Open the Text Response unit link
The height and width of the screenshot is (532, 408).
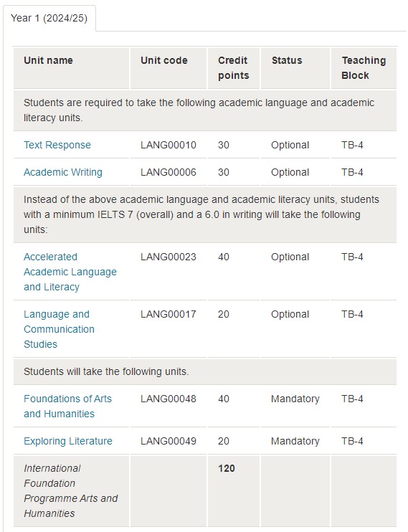57,145
